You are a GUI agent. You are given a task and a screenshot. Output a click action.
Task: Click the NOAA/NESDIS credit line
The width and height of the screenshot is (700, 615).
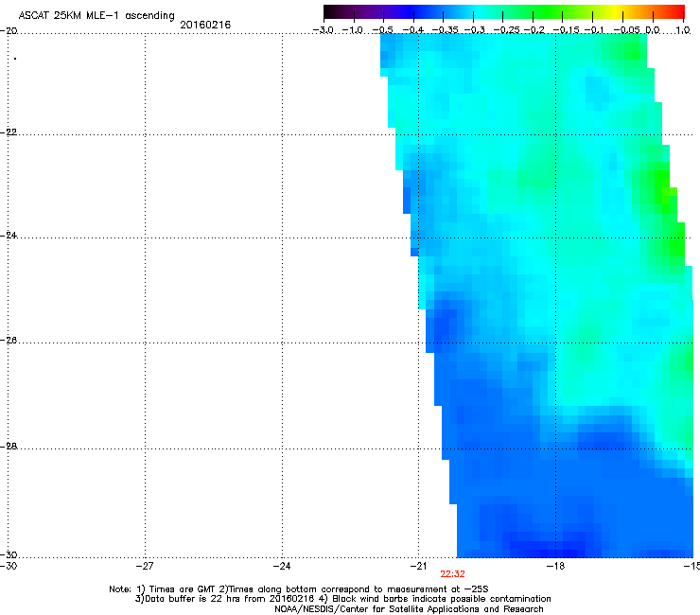pos(409,609)
